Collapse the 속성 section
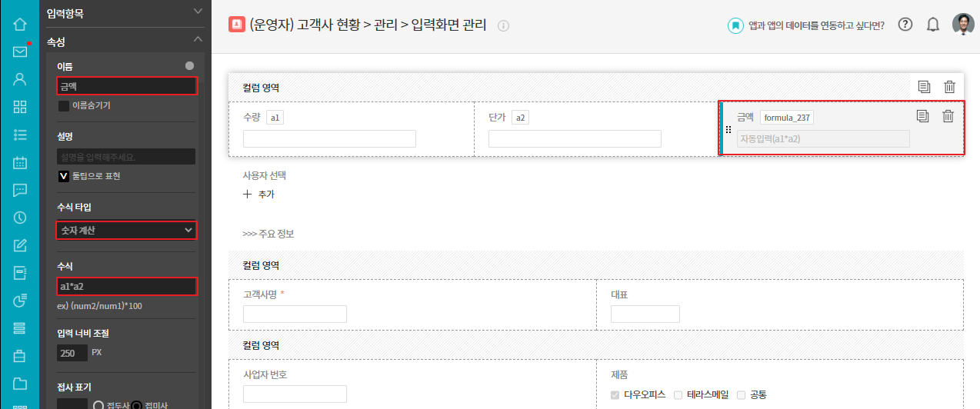The height and width of the screenshot is (409, 980). [198, 39]
